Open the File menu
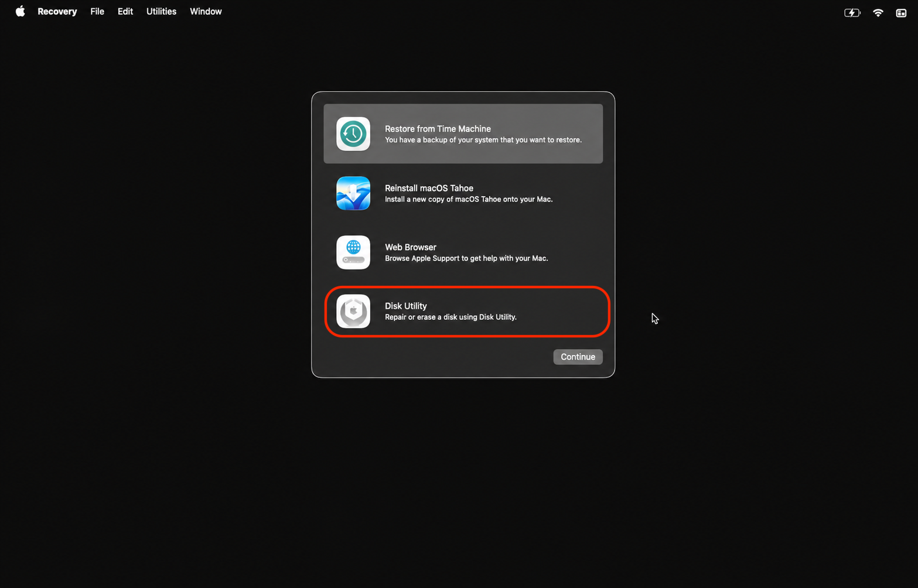Screen dimensions: 918x588 [x=97, y=11]
